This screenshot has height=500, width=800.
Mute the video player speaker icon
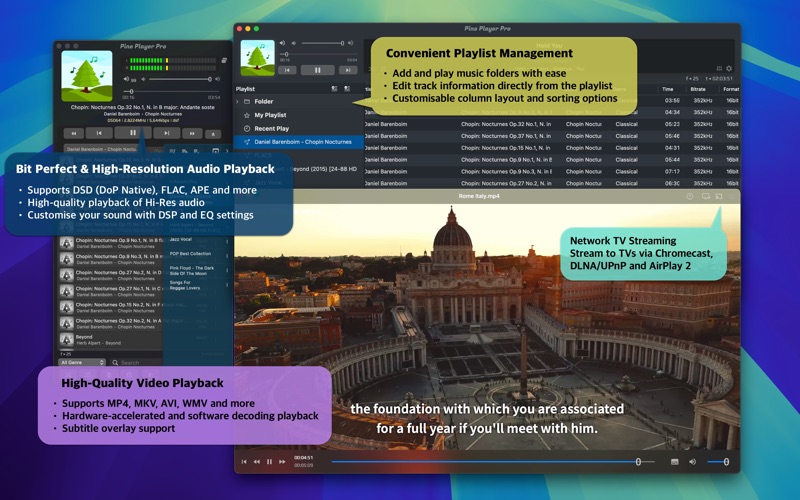[692, 462]
